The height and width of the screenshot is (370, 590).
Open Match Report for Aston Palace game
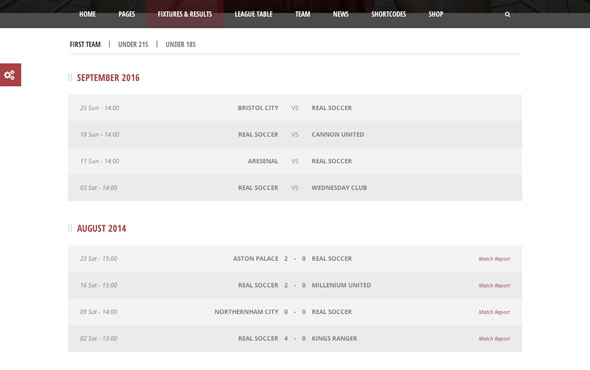click(x=494, y=259)
